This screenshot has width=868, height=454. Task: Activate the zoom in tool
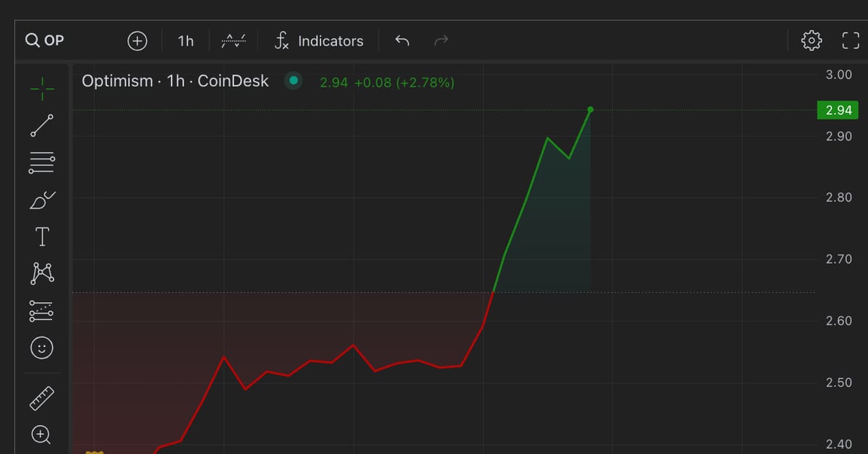42,434
